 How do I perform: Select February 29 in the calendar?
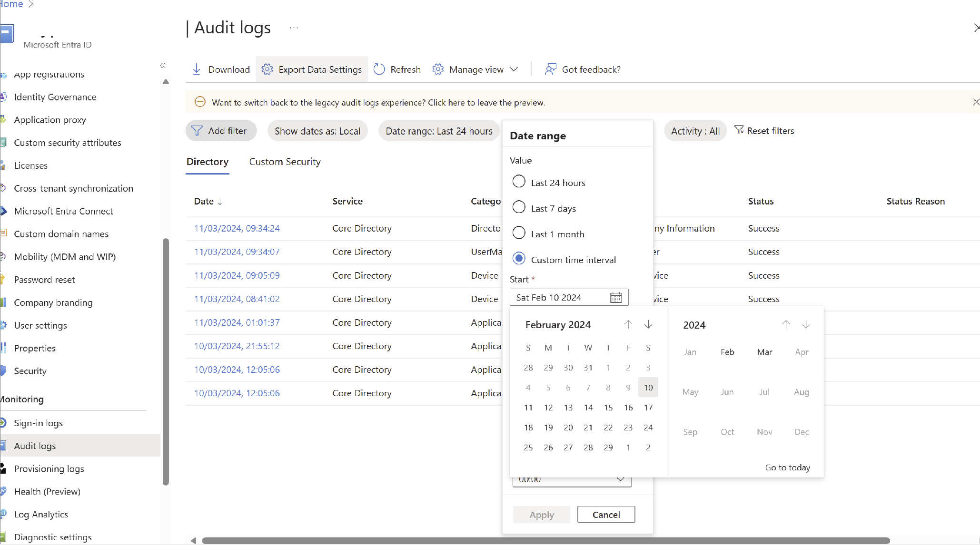pyautogui.click(x=608, y=448)
